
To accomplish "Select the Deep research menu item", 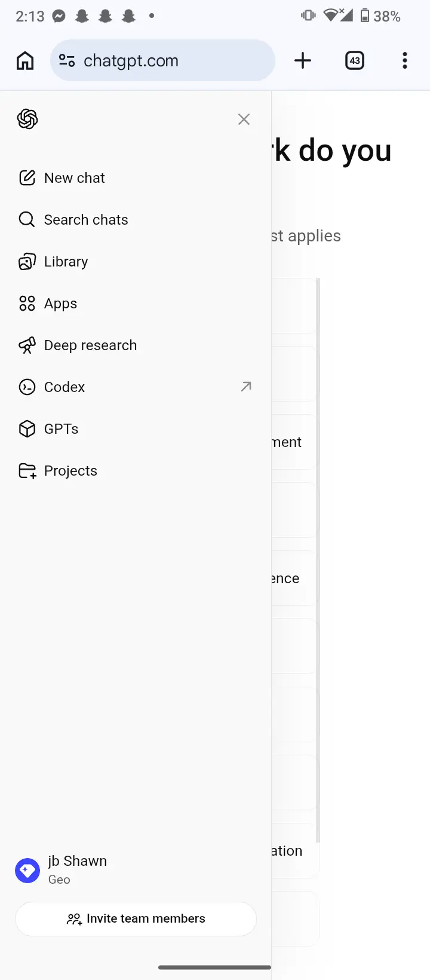I will coord(136,345).
